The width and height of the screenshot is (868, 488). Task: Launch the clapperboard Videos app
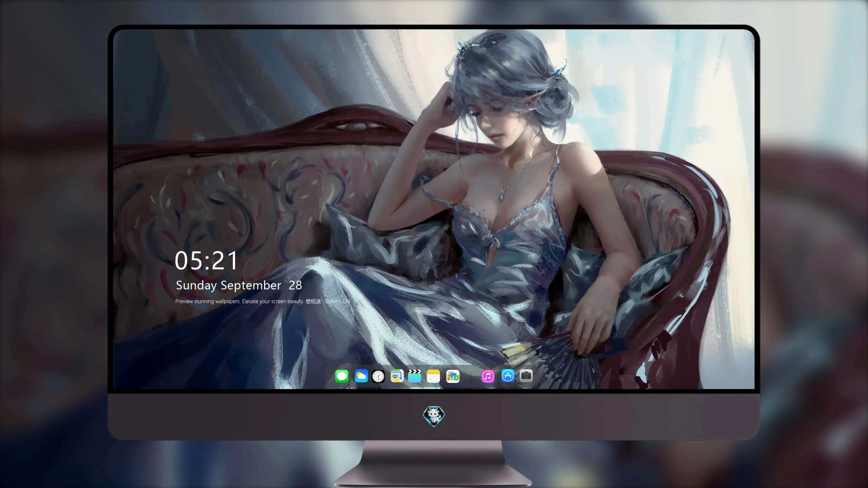point(415,376)
